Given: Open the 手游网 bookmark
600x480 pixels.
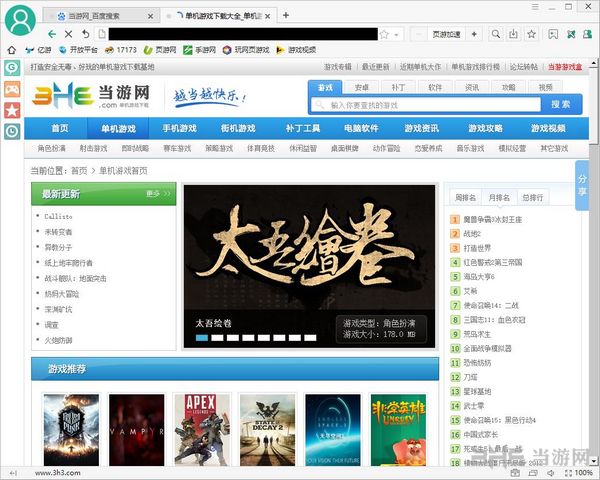Looking at the screenshot, I should click(199, 50).
